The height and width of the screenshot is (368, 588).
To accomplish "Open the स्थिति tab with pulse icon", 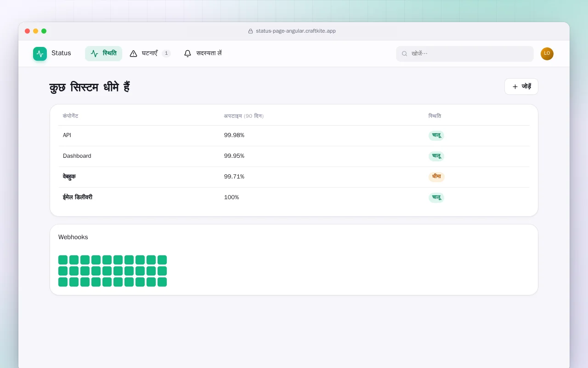I will point(103,53).
